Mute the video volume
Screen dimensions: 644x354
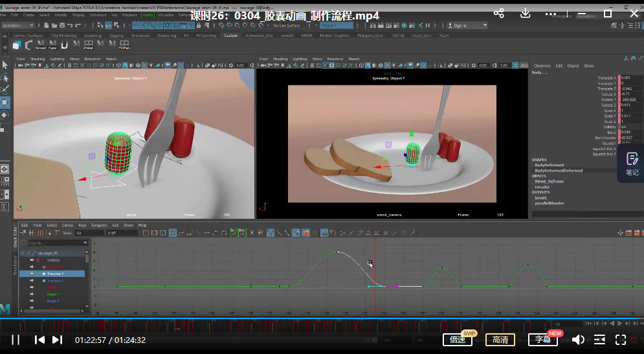pos(577,340)
